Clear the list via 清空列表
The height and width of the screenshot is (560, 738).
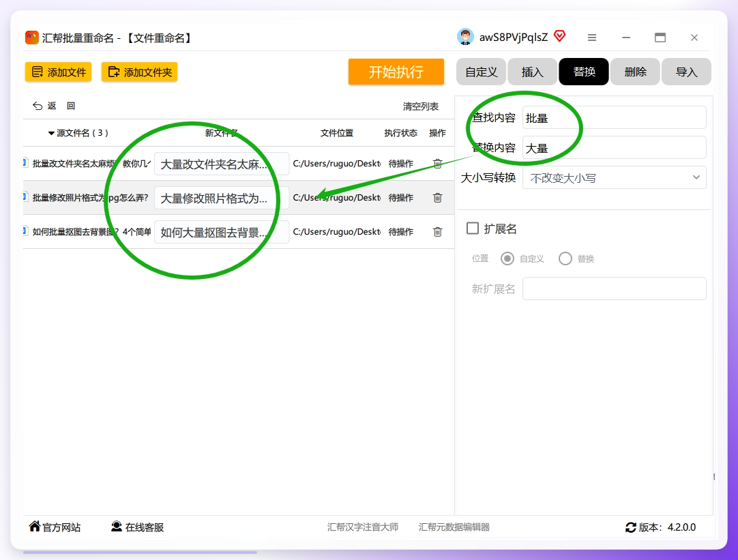(x=420, y=106)
